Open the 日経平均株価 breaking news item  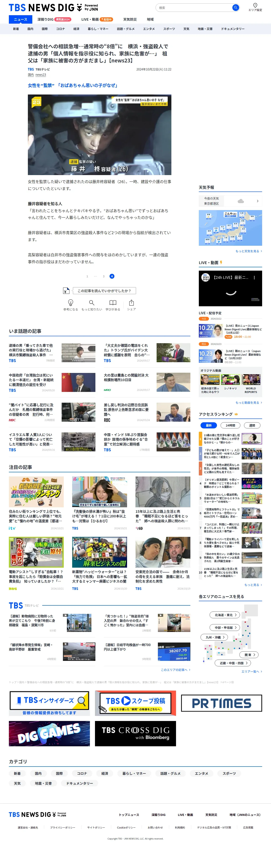click(x=147, y=651)
